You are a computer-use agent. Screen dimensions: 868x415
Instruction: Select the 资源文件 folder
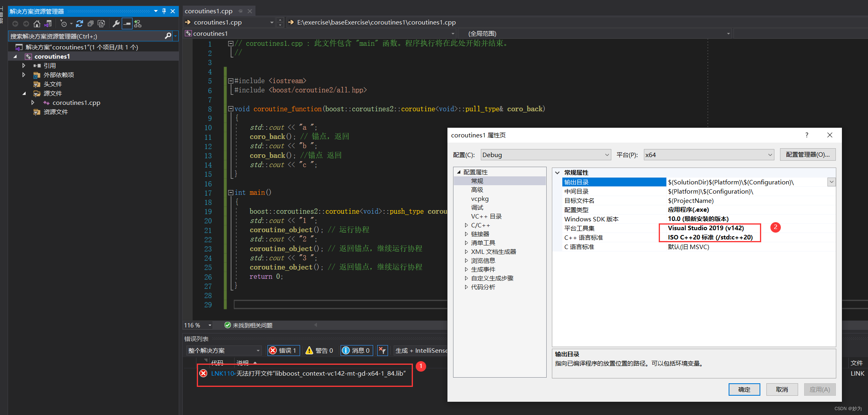point(55,112)
